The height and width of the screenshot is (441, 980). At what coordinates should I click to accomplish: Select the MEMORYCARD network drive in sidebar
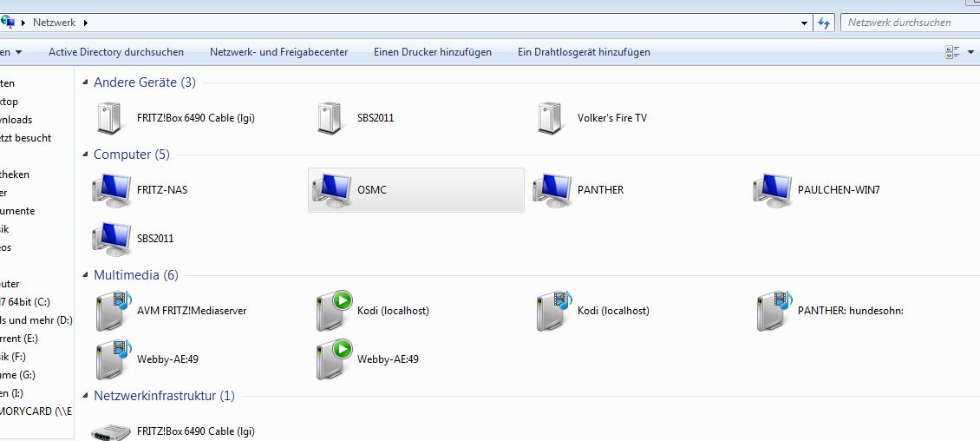pyautogui.click(x=36, y=411)
